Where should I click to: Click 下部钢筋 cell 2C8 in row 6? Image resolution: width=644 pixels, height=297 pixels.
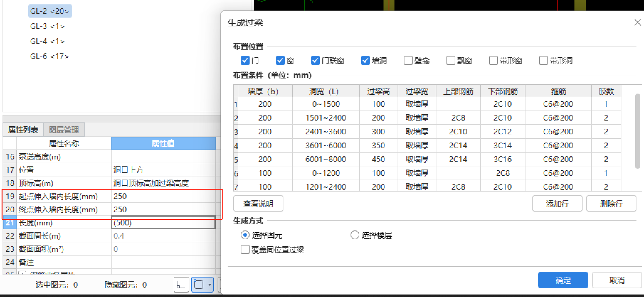click(x=503, y=173)
